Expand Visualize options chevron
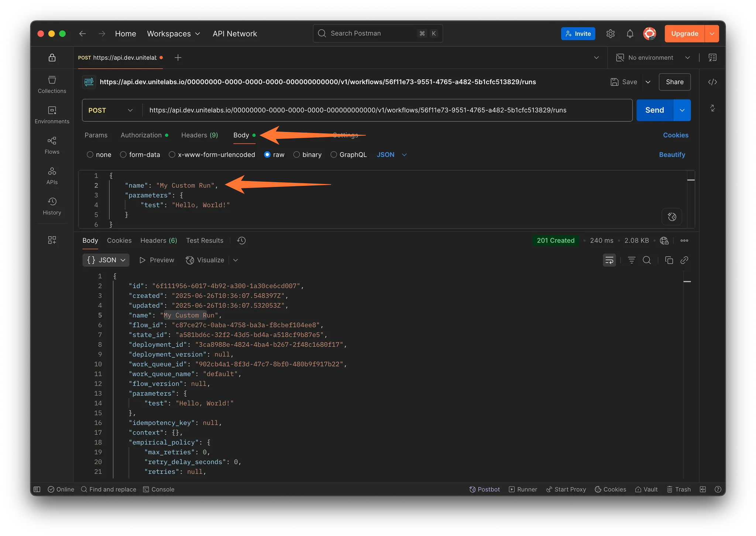The height and width of the screenshot is (536, 756). [236, 260]
